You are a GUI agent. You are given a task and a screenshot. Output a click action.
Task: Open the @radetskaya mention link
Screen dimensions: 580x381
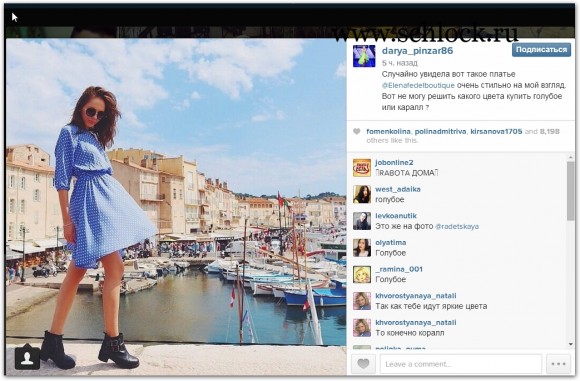(x=457, y=226)
